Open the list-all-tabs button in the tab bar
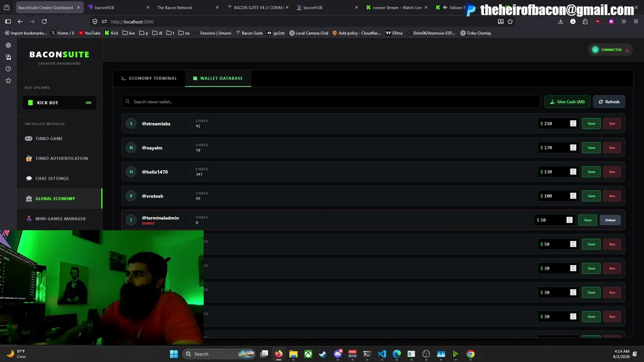Viewport: 644px width, 362px height. 7,8
